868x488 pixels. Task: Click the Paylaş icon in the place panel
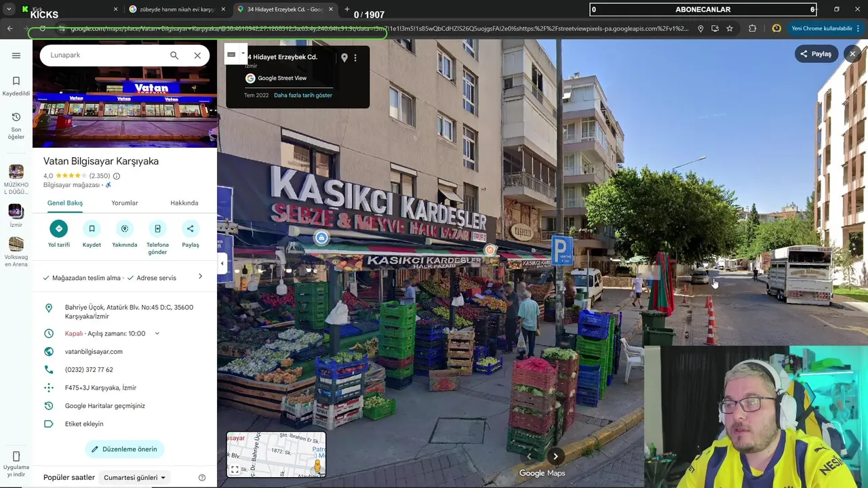[191, 228]
